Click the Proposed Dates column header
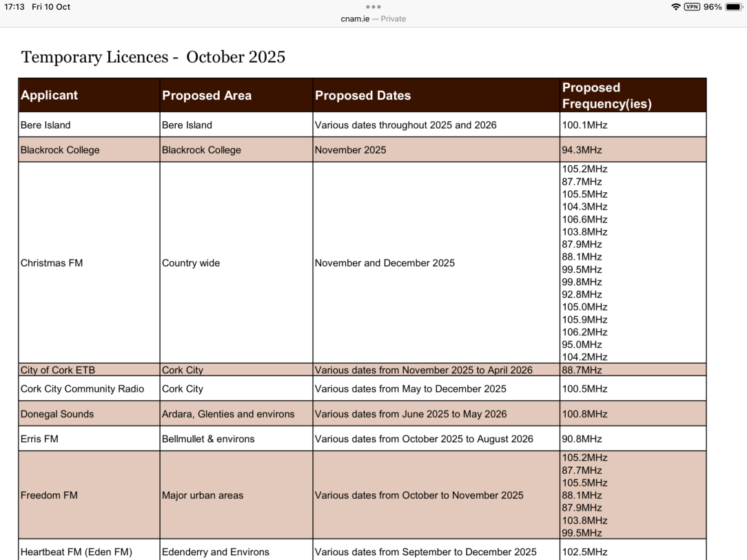The width and height of the screenshot is (747, 560). 436,95
